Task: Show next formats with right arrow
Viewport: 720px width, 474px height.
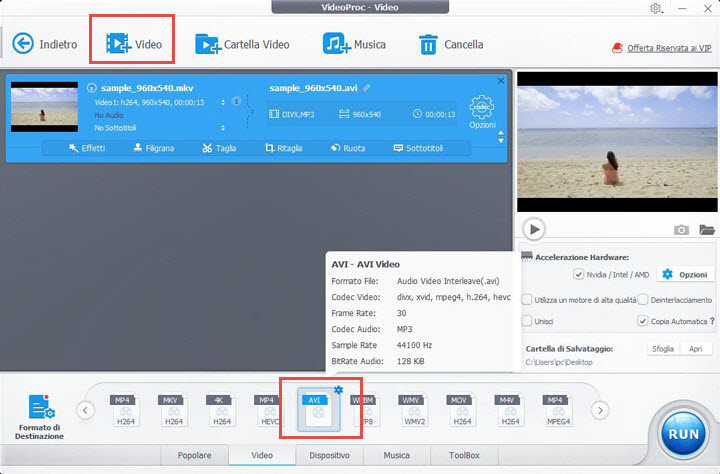Action: point(600,410)
